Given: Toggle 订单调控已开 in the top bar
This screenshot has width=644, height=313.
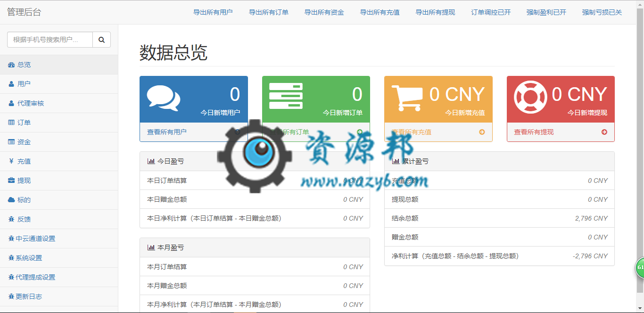Looking at the screenshot, I should 491,12.
